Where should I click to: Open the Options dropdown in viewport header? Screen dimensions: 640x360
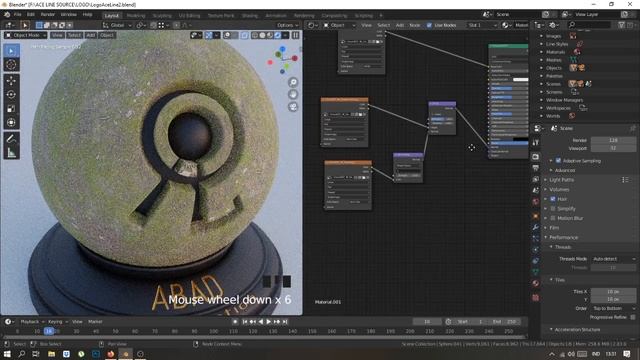click(287, 25)
